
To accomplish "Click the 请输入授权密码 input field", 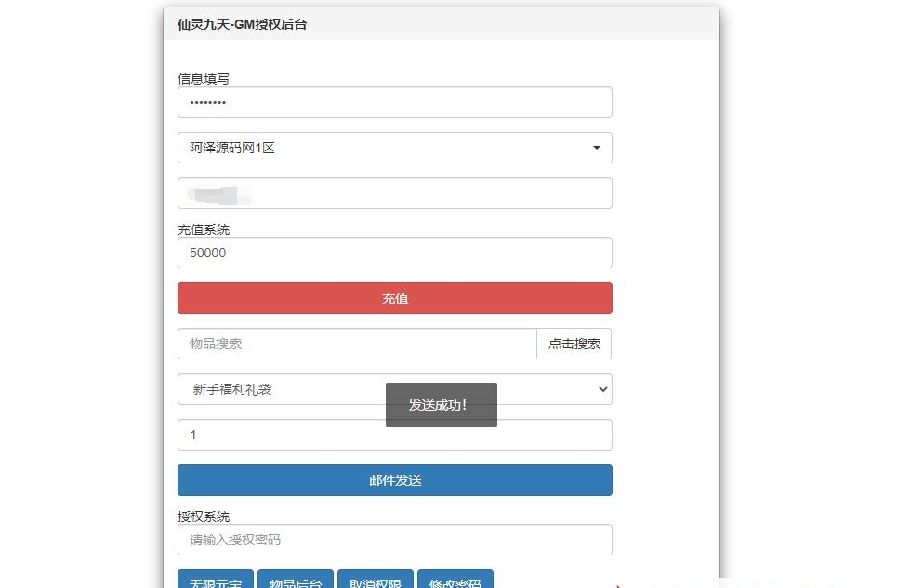I will (x=394, y=540).
